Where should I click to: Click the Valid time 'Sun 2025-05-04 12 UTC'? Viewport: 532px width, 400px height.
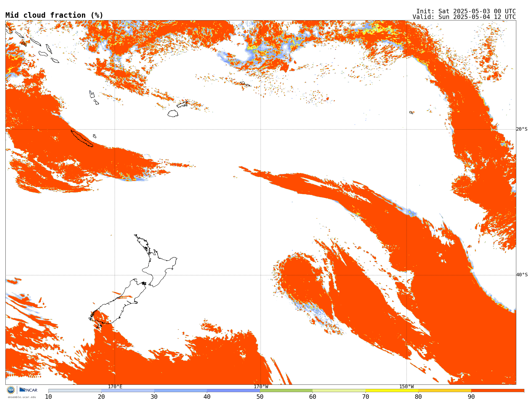(x=477, y=17)
